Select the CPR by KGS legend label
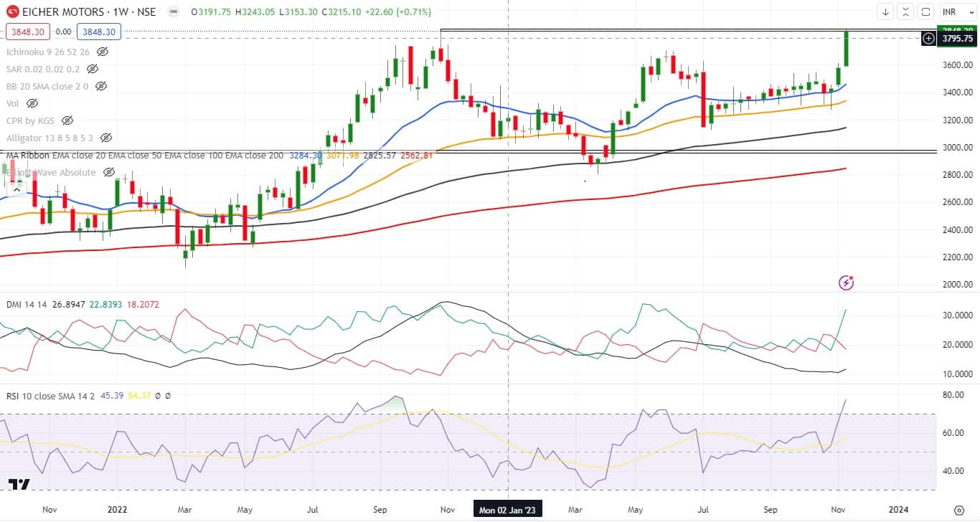Viewport: 980px width, 522px height. pos(31,120)
